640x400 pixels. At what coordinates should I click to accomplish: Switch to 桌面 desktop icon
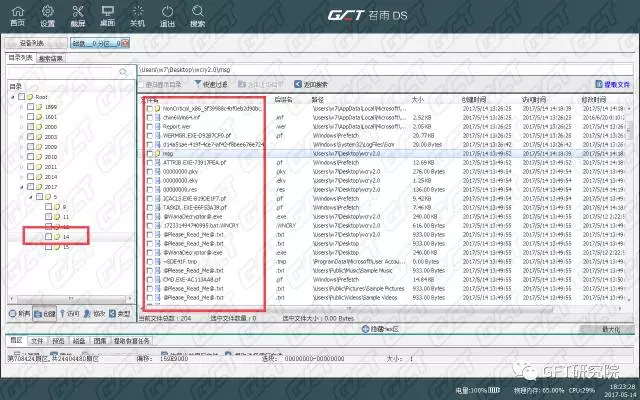tap(109, 12)
